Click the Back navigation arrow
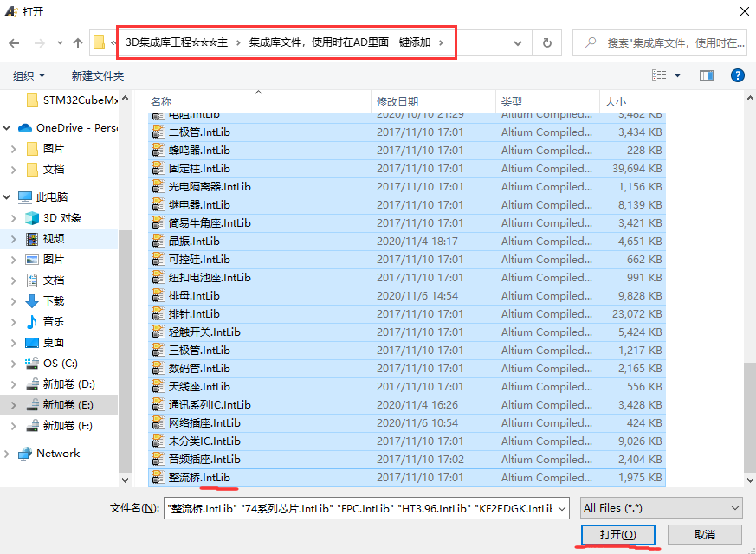 pyautogui.click(x=14, y=43)
